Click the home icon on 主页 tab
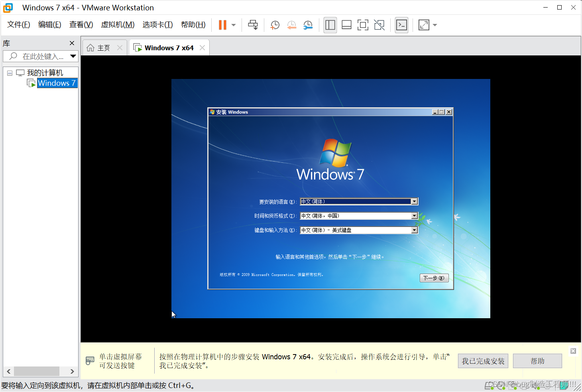582x392 pixels. pyautogui.click(x=90, y=48)
